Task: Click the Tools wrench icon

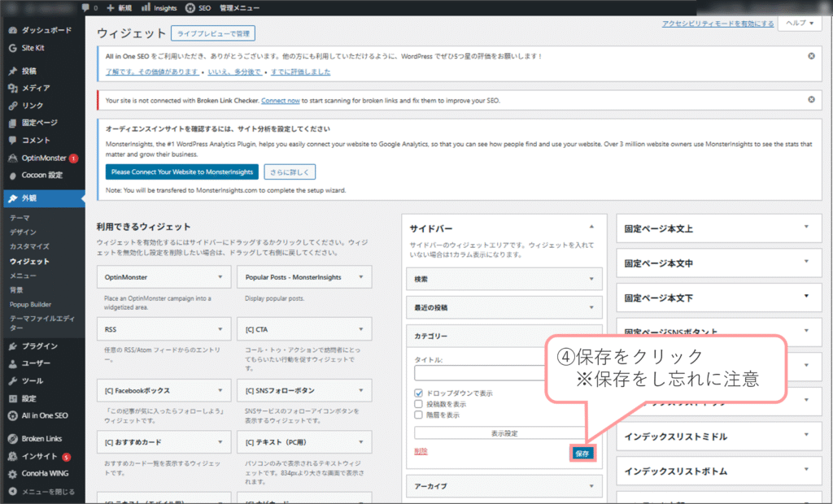Action: [x=13, y=380]
